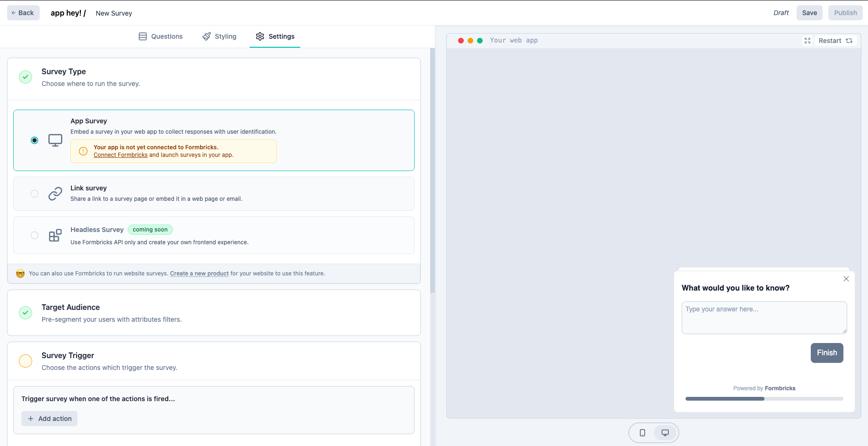868x446 pixels.
Task: Click the Type your answer here field
Action: [764, 317]
